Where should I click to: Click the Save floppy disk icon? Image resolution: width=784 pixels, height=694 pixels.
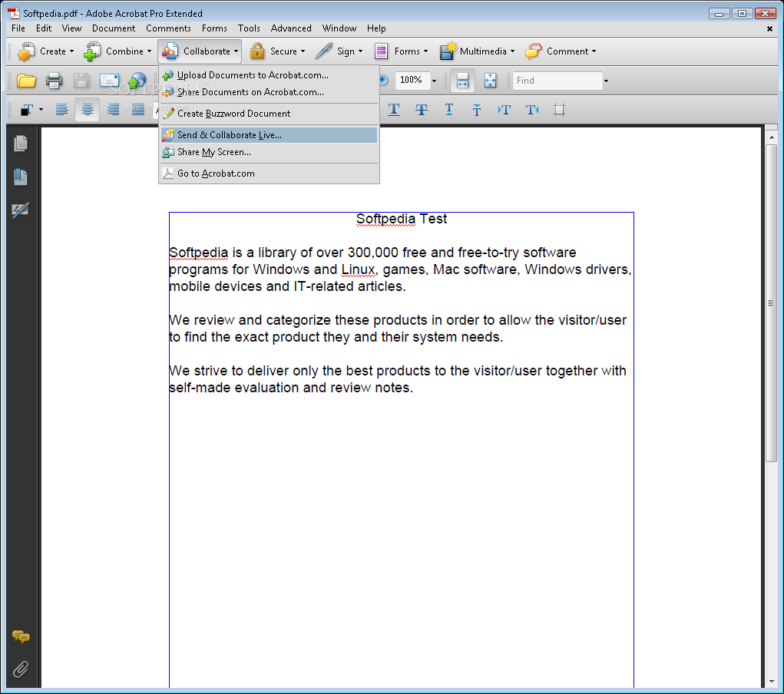click(81, 81)
